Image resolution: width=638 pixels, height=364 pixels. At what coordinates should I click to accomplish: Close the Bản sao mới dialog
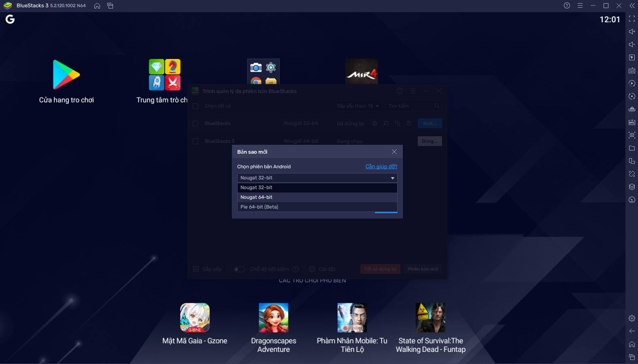pos(394,152)
